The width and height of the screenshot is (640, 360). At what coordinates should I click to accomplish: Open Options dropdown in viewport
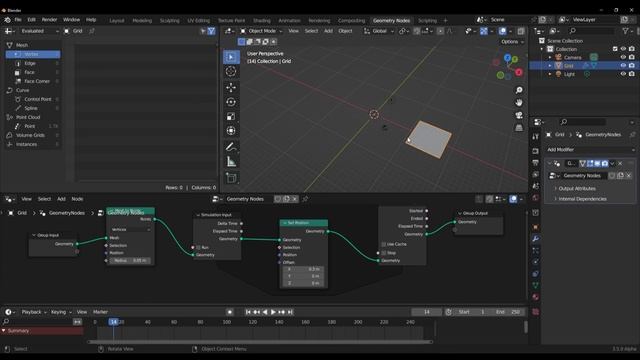point(512,42)
